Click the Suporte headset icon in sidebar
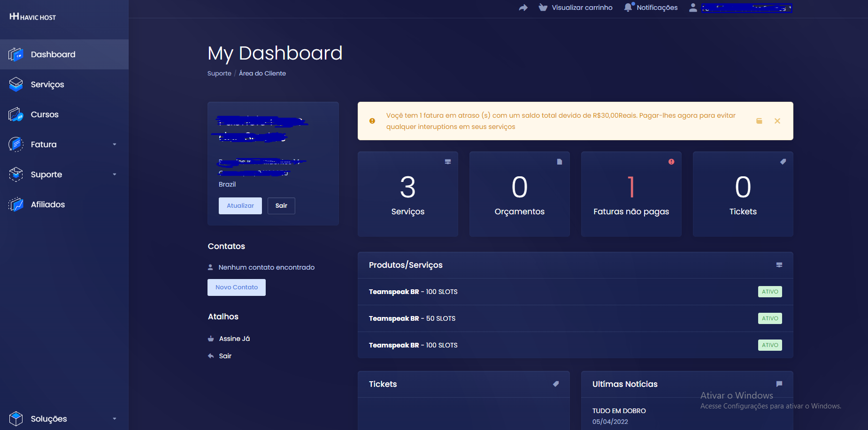This screenshot has width=868, height=430. [x=16, y=174]
